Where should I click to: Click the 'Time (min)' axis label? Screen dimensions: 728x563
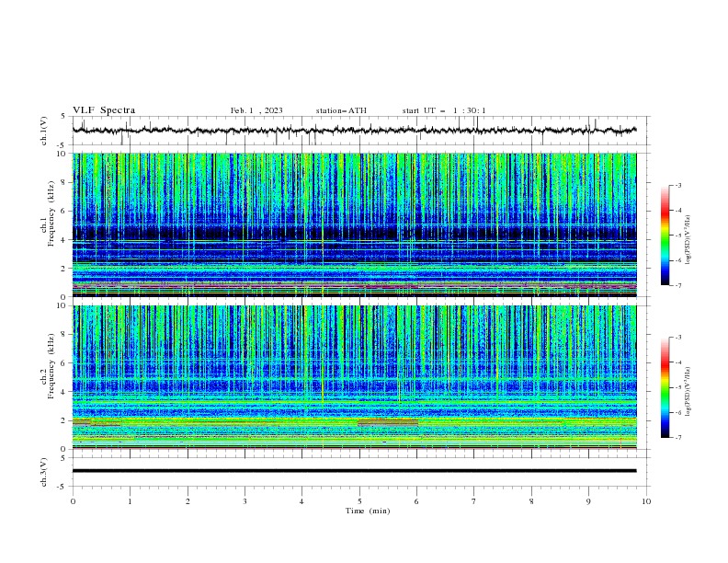(x=368, y=511)
